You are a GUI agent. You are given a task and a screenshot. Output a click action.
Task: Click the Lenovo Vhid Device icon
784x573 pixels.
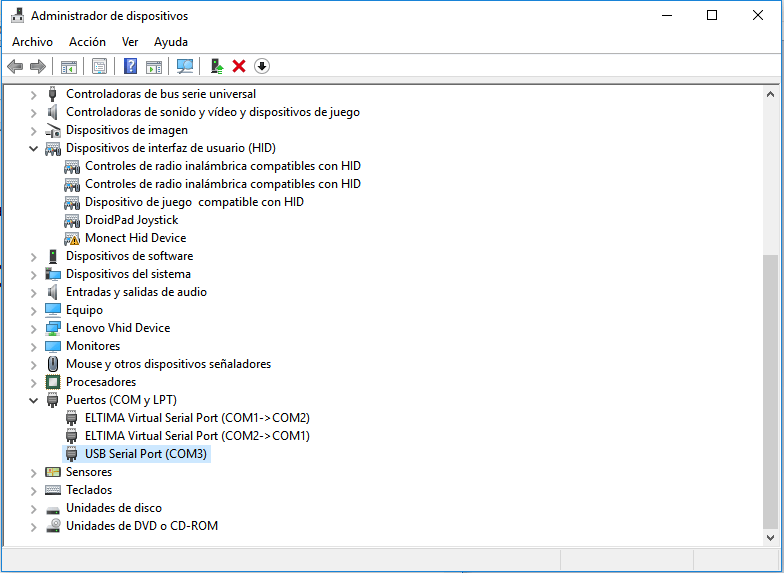[x=52, y=328]
